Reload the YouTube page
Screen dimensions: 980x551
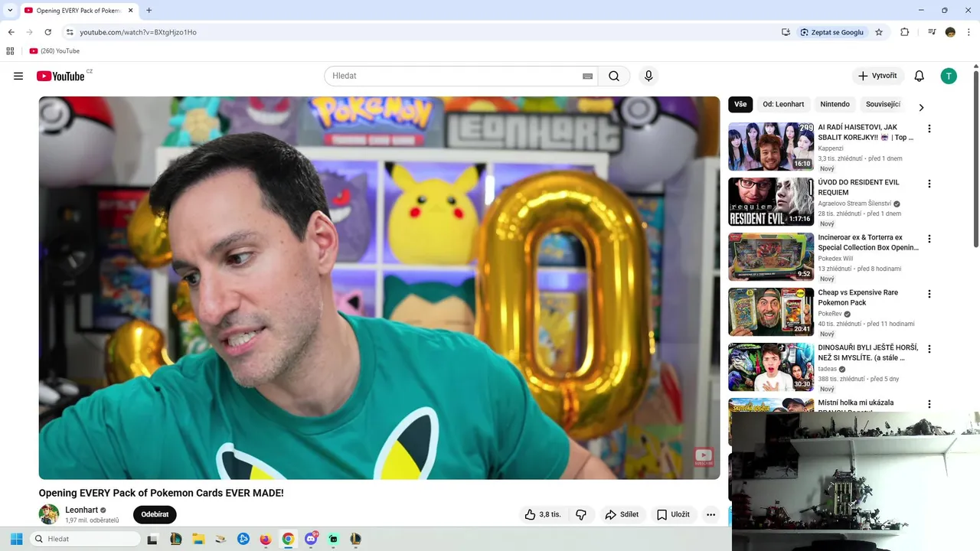47,32
